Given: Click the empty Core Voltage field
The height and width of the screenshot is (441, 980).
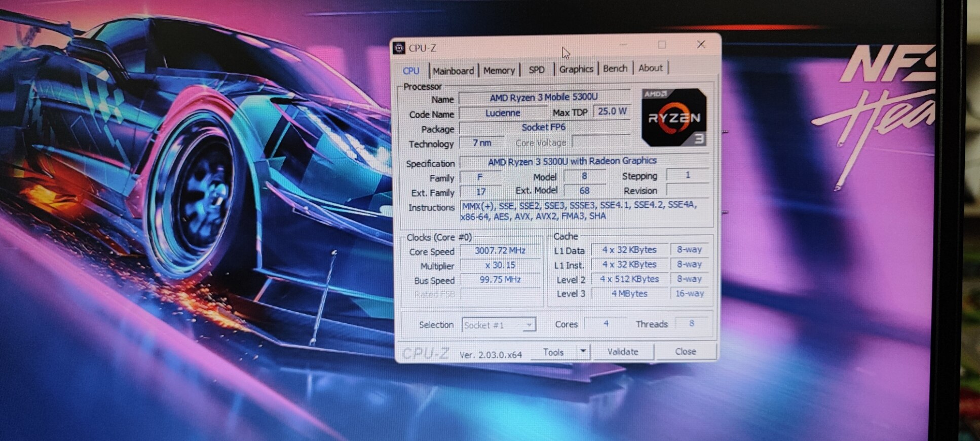Looking at the screenshot, I should (x=601, y=141).
